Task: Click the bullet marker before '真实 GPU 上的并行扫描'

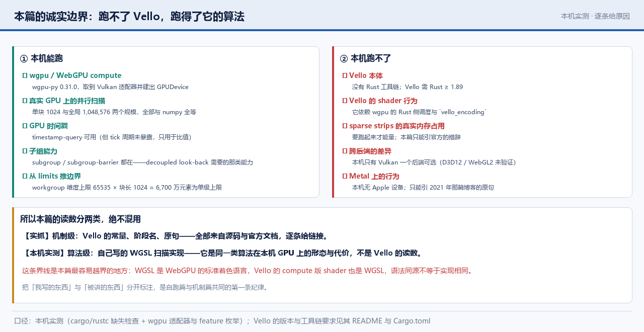Action: pos(25,101)
